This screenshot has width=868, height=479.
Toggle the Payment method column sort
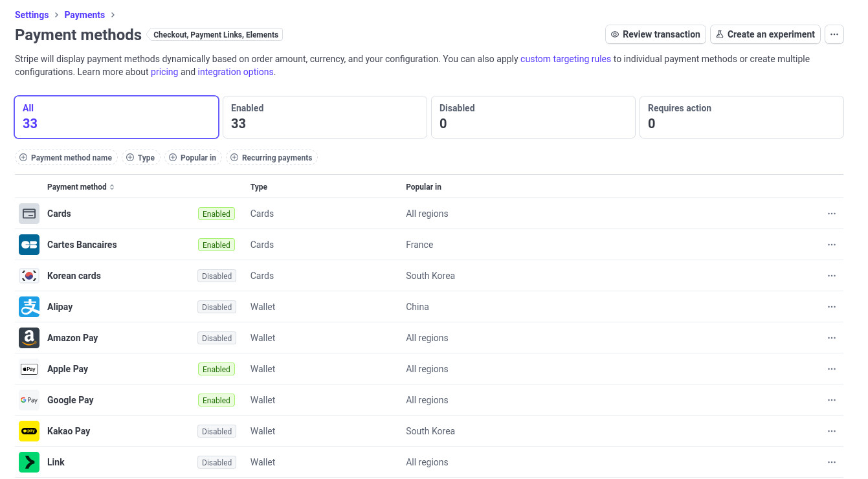pos(80,187)
